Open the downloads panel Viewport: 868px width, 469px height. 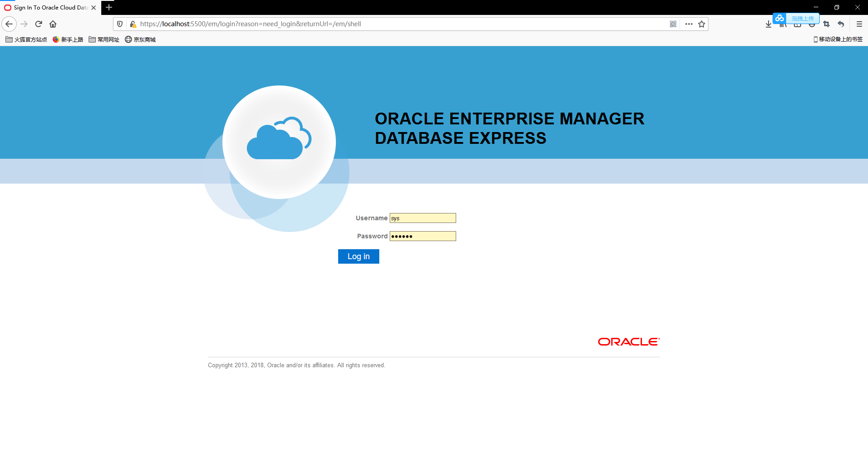click(769, 24)
